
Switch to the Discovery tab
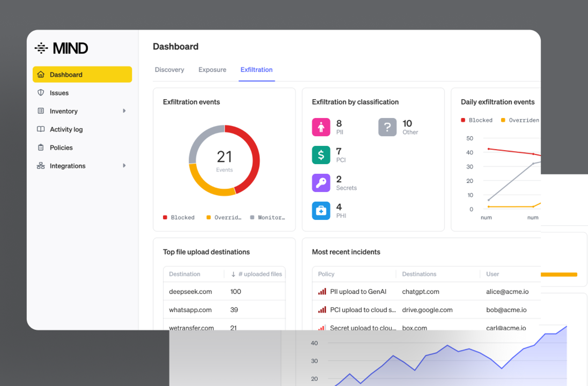pos(170,70)
